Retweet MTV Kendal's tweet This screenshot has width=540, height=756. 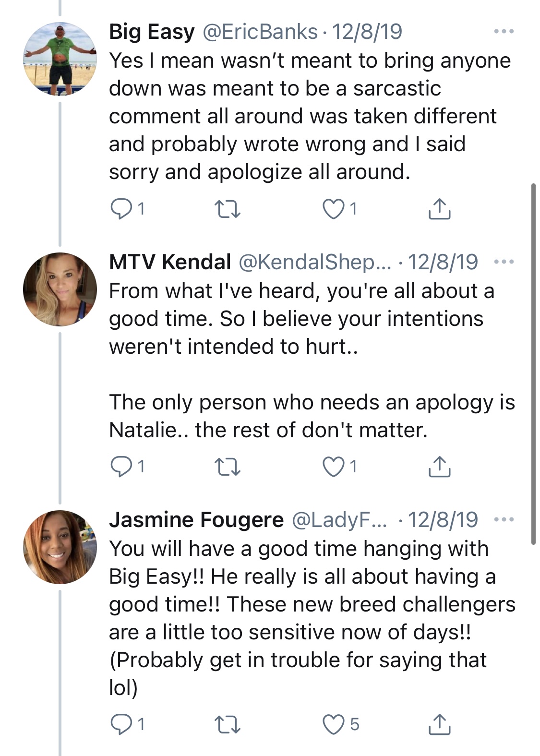(227, 467)
